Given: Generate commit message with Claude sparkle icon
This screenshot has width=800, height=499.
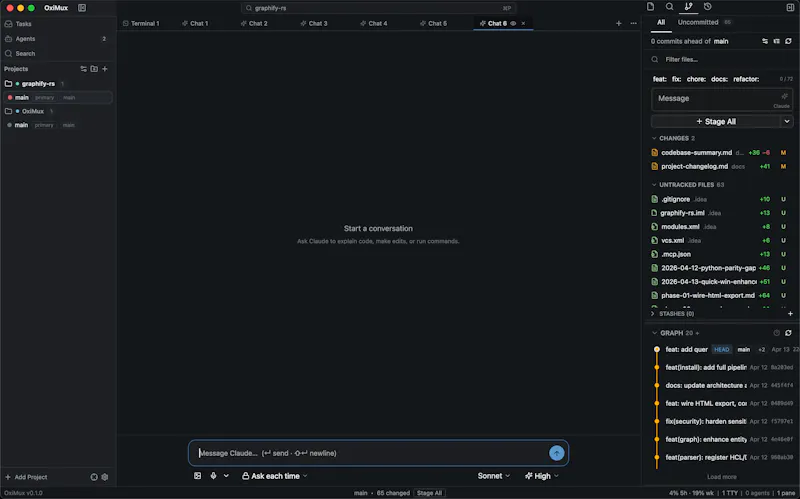Looking at the screenshot, I should tap(784, 96).
